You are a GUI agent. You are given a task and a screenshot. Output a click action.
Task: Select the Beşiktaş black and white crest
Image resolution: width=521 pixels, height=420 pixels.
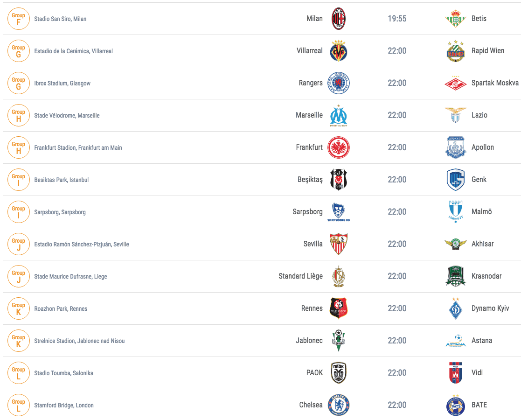tap(339, 180)
